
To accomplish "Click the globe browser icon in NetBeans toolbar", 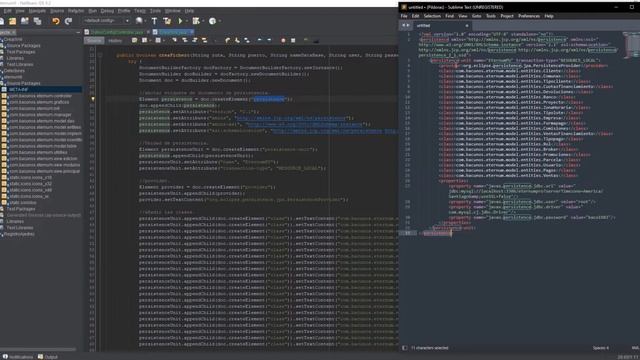I will pos(139,21).
